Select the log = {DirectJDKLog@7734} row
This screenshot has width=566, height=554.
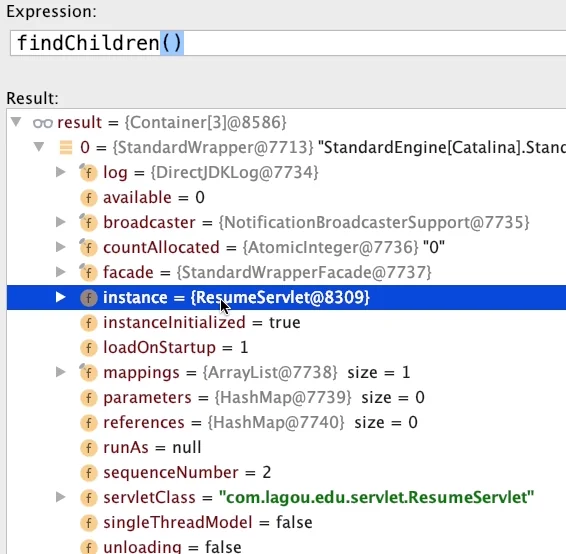[286, 172]
